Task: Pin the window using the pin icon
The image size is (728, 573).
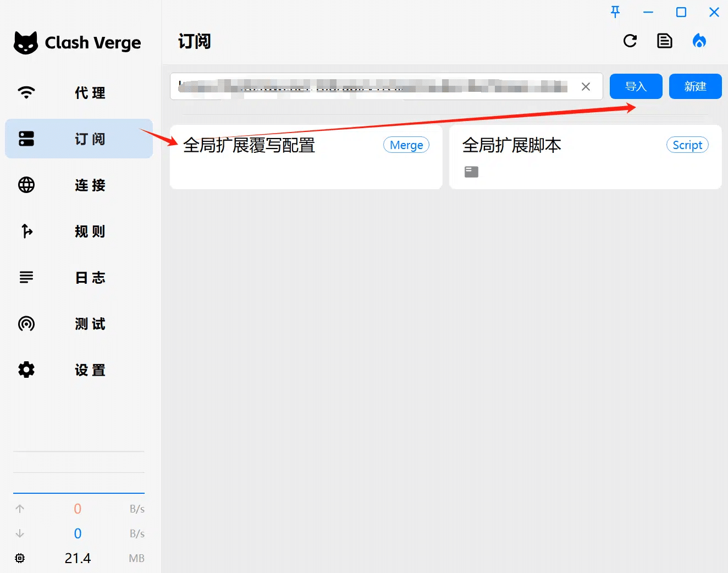Action: pyautogui.click(x=615, y=12)
